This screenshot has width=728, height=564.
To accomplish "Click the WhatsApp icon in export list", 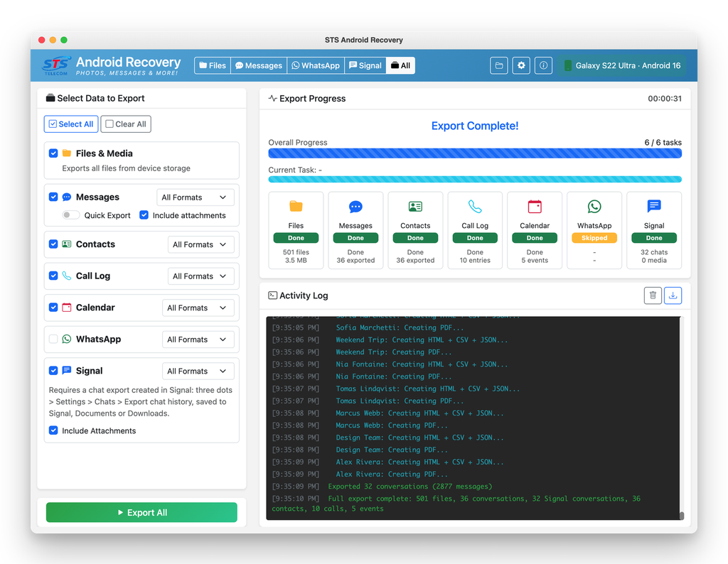I will [x=67, y=339].
